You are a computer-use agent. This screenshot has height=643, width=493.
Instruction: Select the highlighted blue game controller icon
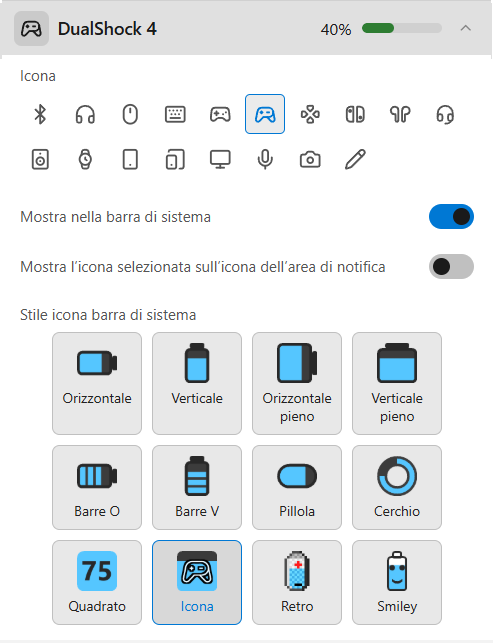[x=265, y=114]
